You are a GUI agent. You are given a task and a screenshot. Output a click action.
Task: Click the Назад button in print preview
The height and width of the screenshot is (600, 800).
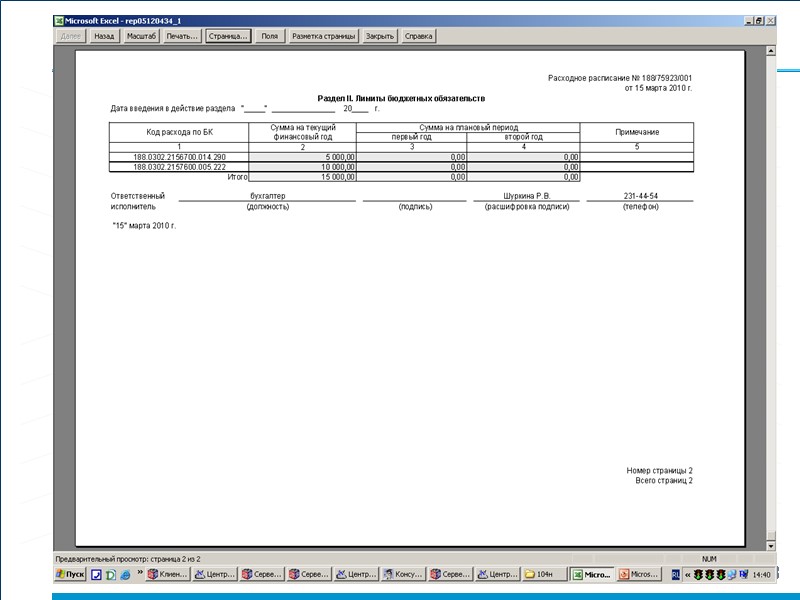(x=104, y=36)
